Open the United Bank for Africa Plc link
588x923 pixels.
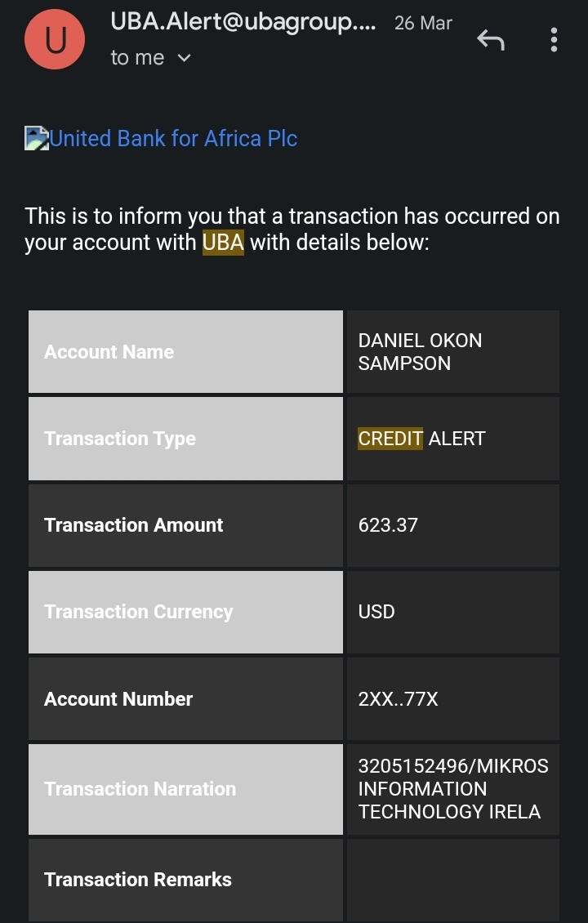pyautogui.click(x=173, y=138)
